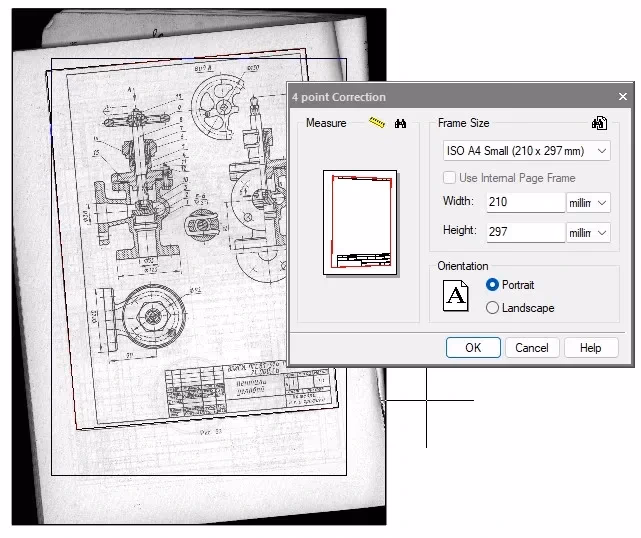The image size is (641, 538).
Task: Toggle Use Internal Page Frame checkbox
Action: pyautogui.click(x=449, y=178)
